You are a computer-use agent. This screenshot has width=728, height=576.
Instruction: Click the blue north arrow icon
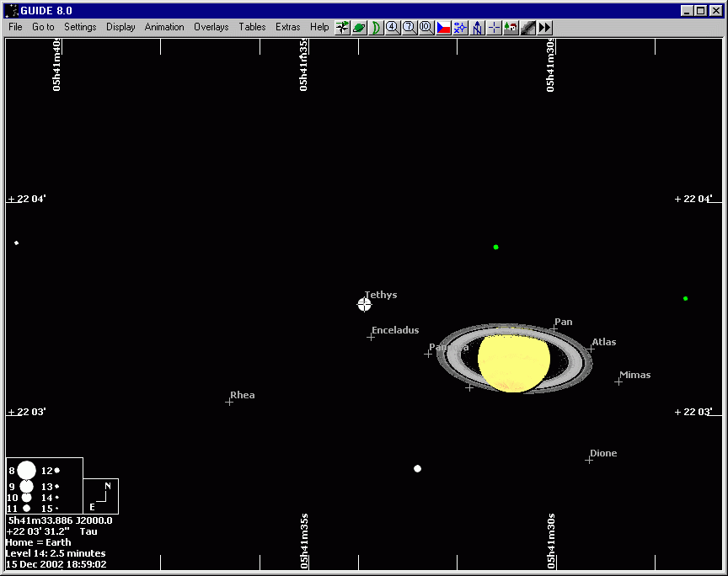[477, 27]
